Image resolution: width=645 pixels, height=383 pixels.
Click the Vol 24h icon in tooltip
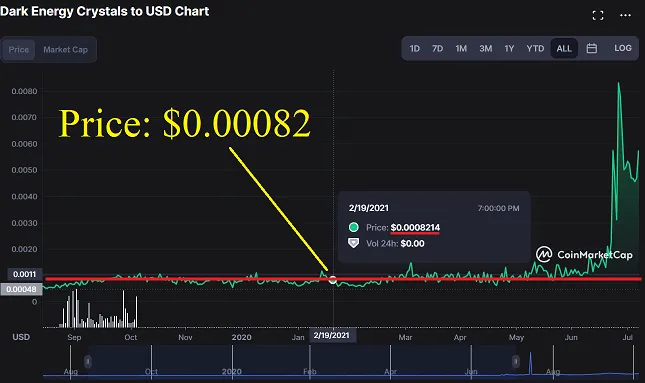click(x=353, y=243)
